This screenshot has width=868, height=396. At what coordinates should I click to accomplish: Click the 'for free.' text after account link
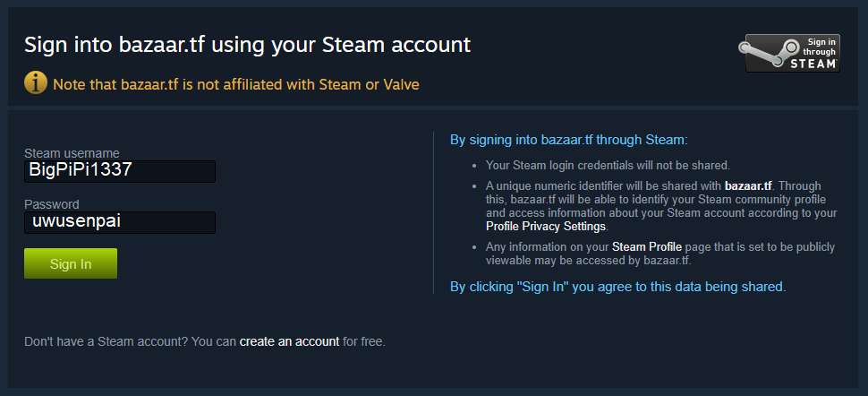364,341
